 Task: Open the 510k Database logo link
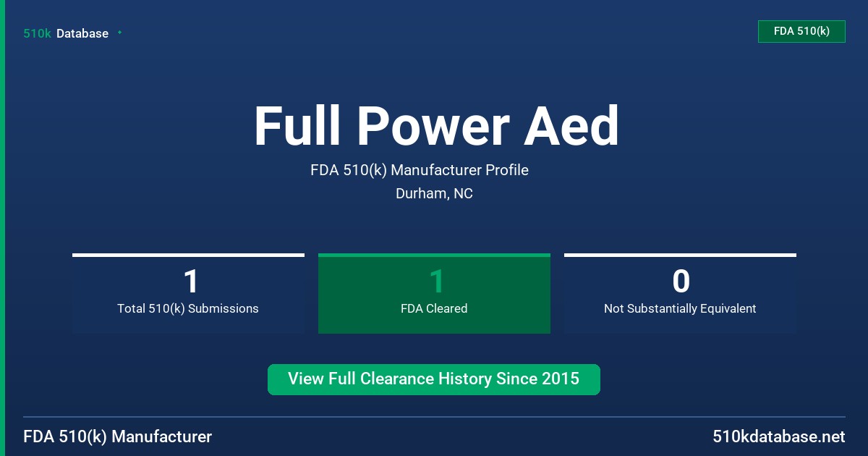[66, 33]
